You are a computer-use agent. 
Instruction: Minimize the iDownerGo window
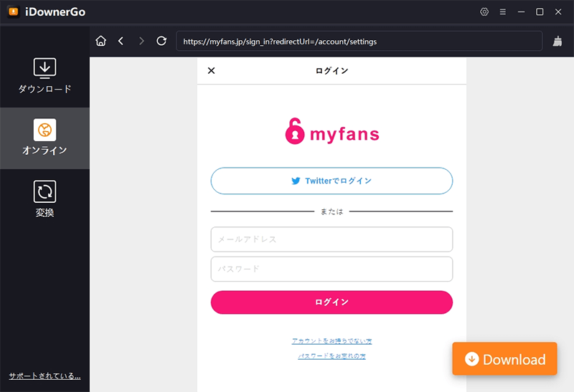pyautogui.click(x=521, y=11)
